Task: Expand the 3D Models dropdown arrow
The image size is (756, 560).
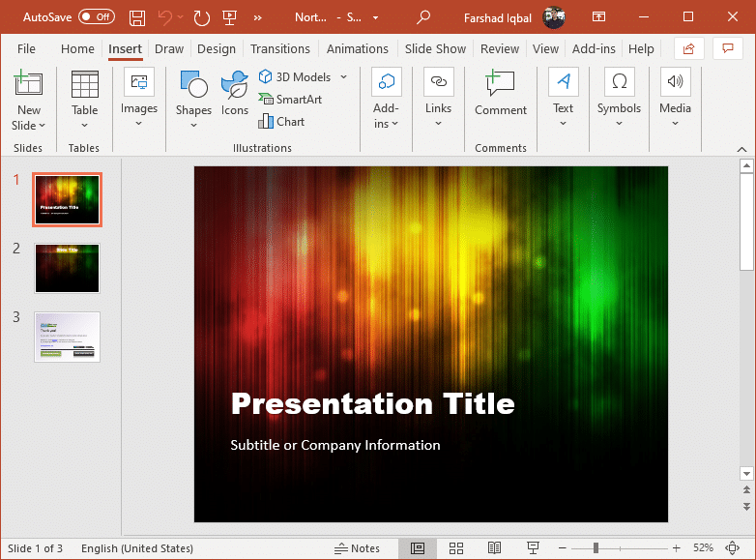Action: pyautogui.click(x=344, y=77)
